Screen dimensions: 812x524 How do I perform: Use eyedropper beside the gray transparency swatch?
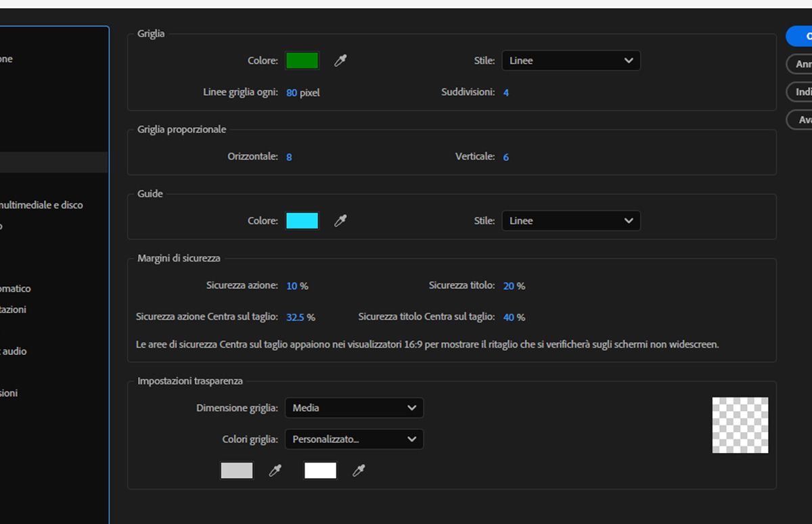tap(275, 471)
